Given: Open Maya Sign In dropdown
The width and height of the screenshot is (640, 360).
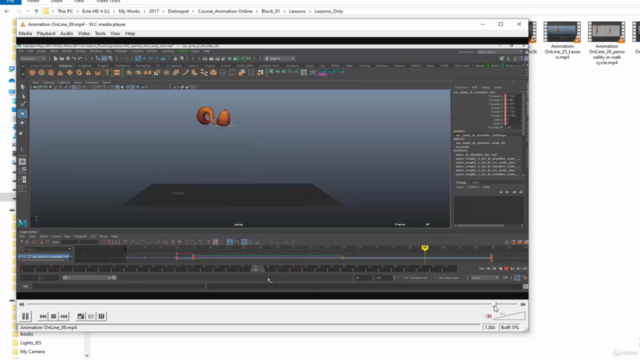Looking at the screenshot, I should 279,58.
